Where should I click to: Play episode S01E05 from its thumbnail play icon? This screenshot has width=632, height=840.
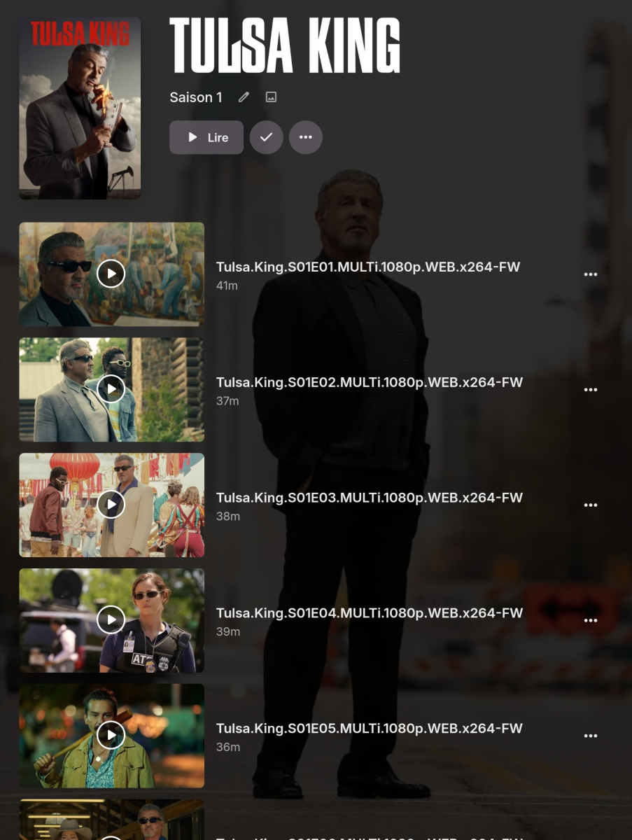pyautogui.click(x=111, y=735)
